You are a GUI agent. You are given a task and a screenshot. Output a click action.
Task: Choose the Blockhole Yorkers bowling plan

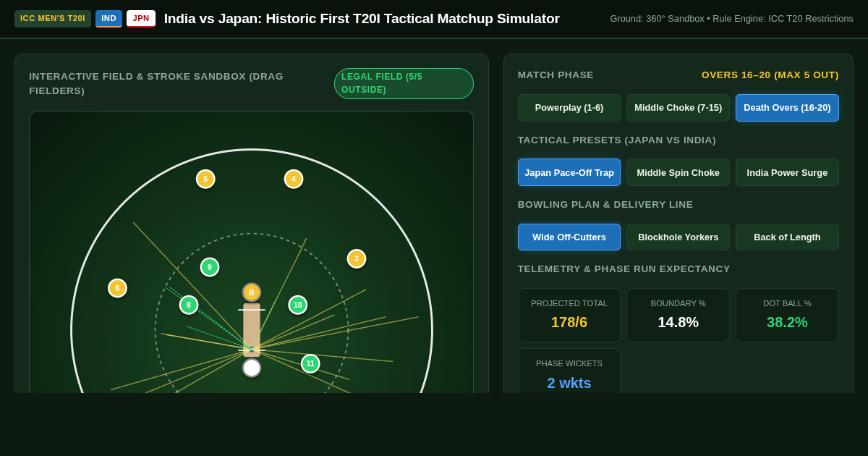point(678,237)
